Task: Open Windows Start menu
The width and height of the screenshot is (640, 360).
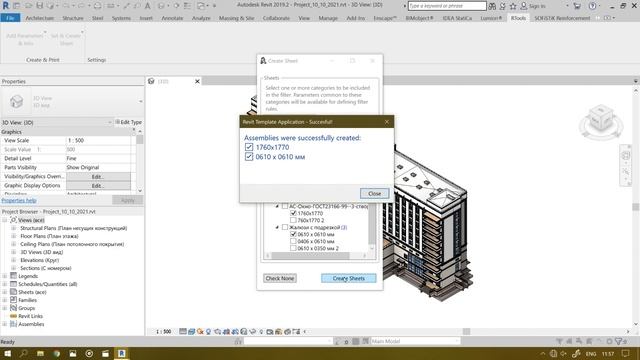Action: tap(7, 353)
